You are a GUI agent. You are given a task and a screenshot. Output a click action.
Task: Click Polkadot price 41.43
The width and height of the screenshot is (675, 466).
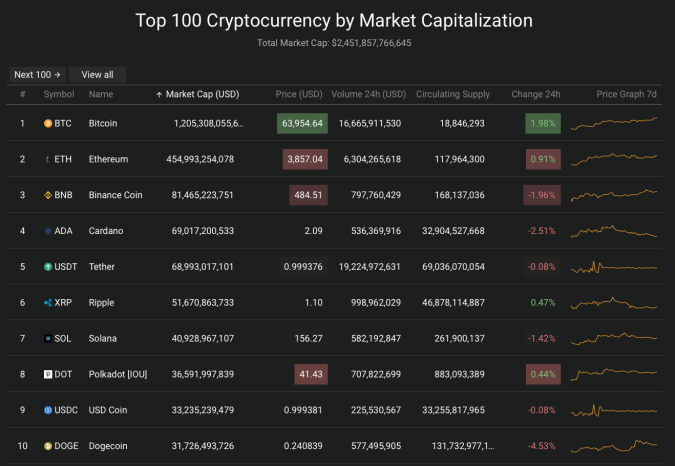[x=311, y=374]
